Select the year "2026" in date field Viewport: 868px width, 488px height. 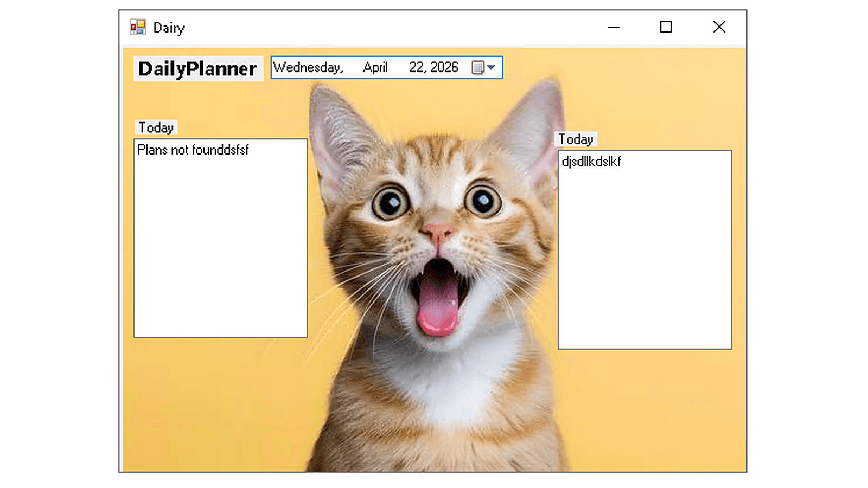445,67
